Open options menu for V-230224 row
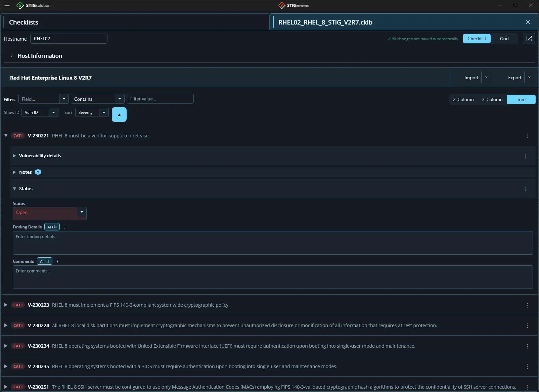 coord(527,326)
